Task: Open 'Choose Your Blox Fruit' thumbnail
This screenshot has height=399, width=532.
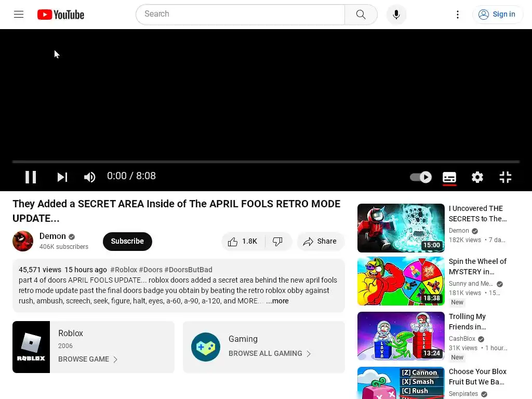Action: (401, 383)
